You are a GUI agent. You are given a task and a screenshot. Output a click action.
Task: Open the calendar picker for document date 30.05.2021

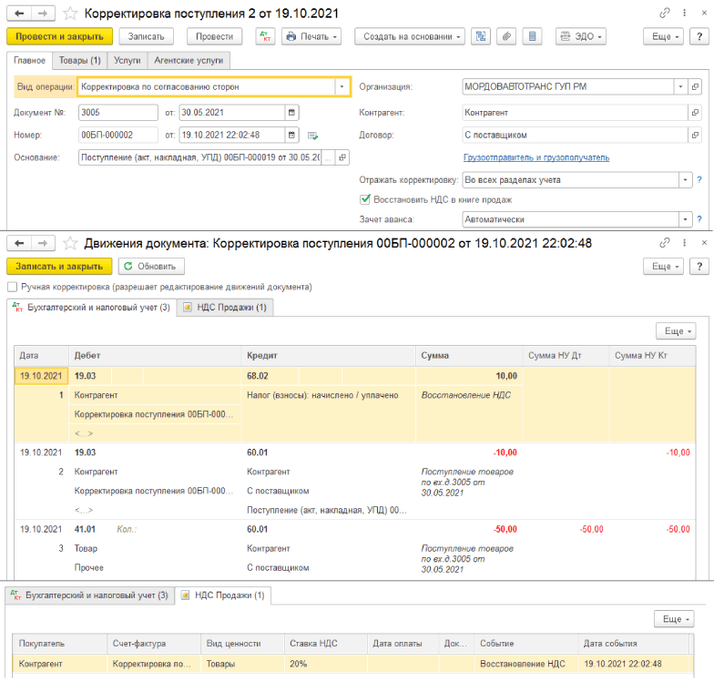pos(291,111)
